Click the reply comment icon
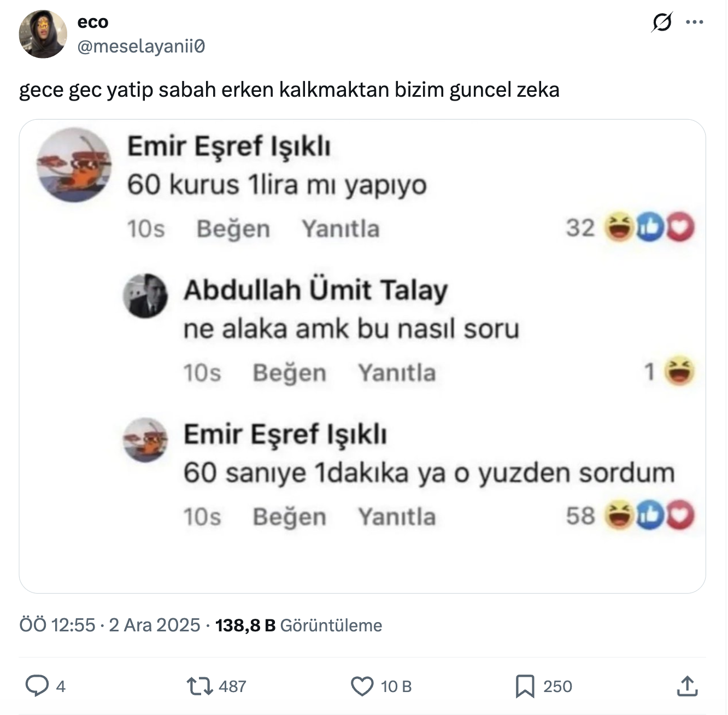Image resolution: width=728 pixels, height=715 pixels. (x=37, y=686)
